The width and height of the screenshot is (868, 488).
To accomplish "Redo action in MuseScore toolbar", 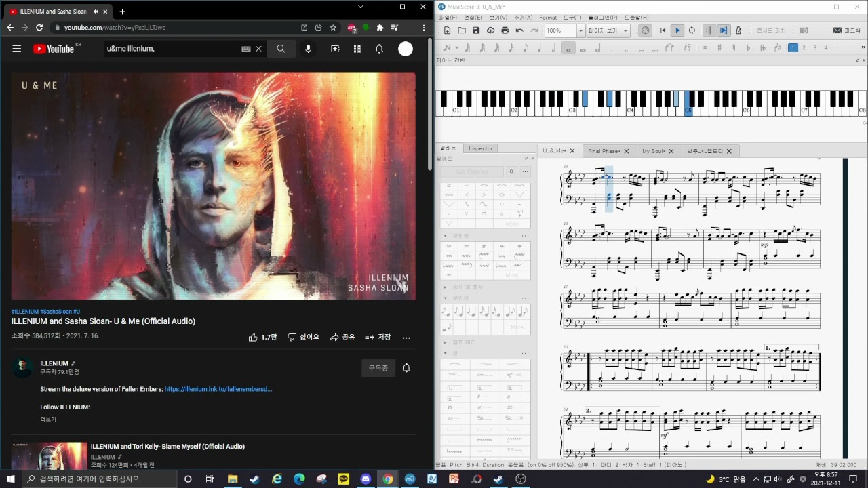I will point(534,30).
